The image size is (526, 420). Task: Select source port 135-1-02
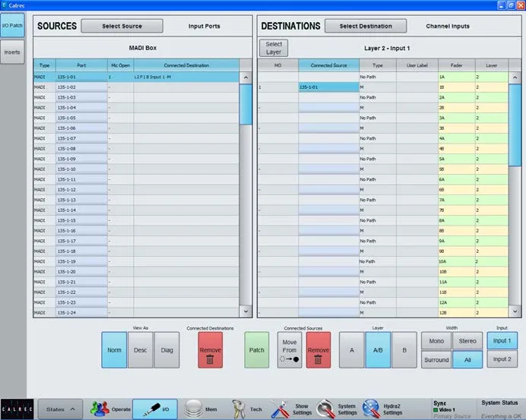point(81,87)
